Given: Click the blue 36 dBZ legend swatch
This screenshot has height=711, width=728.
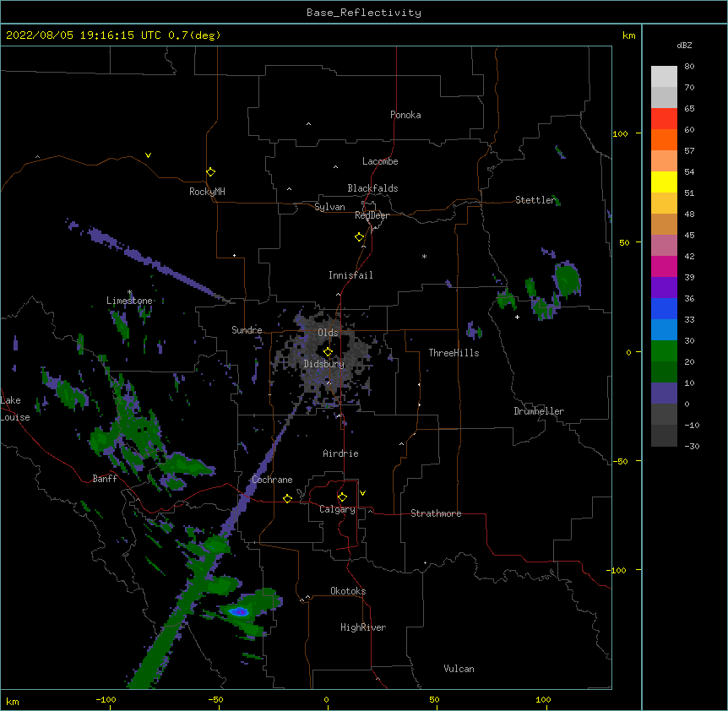Looking at the screenshot, I should point(664,308).
